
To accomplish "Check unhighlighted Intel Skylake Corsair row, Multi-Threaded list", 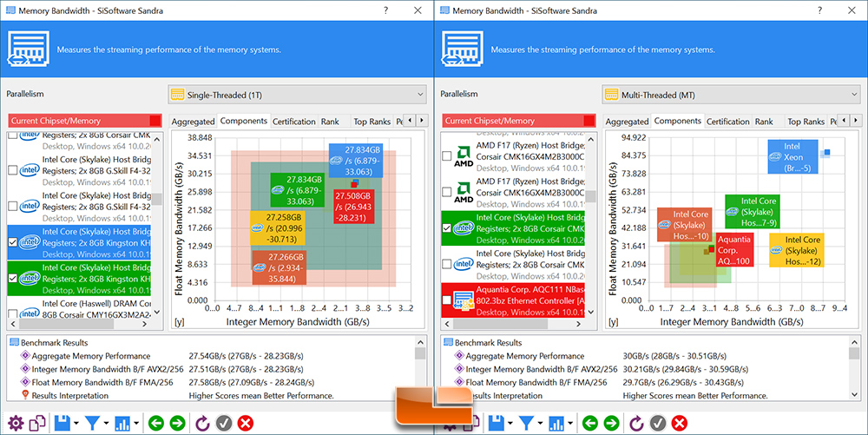I will point(447,265).
